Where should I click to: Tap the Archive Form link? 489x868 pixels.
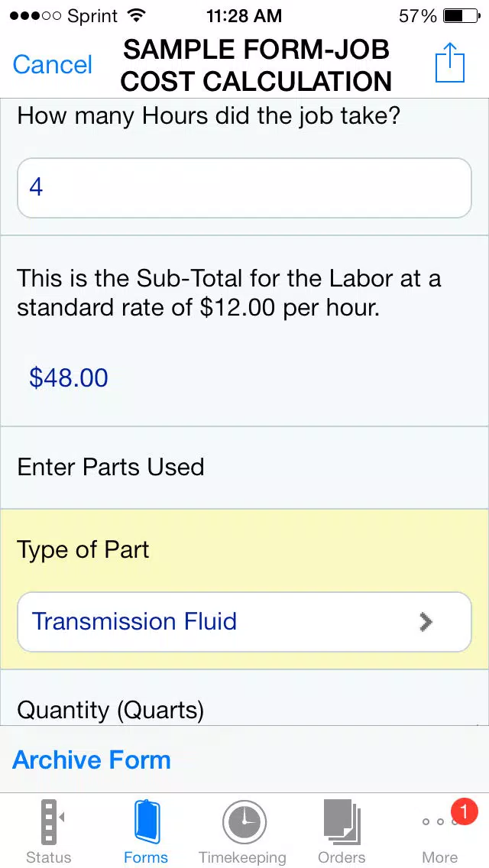tap(92, 759)
